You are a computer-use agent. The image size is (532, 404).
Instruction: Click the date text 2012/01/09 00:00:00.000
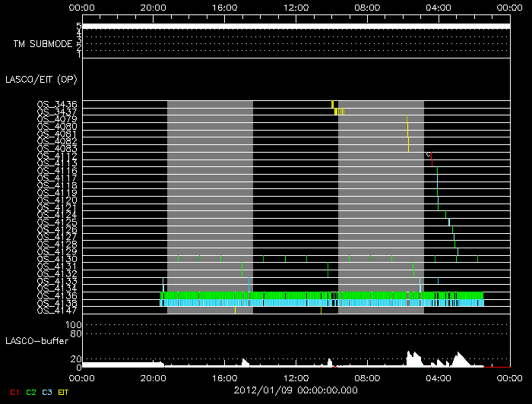[295, 390]
